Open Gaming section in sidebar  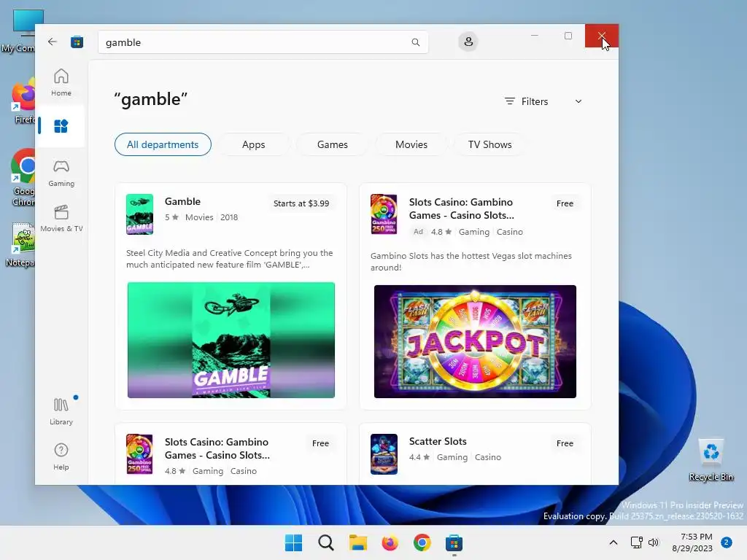(x=61, y=174)
